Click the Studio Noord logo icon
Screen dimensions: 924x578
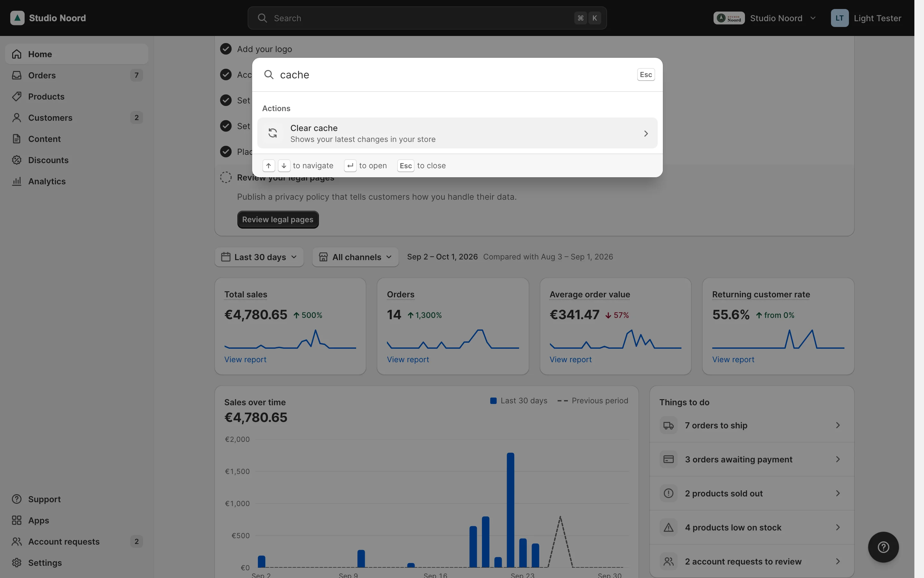coord(17,18)
